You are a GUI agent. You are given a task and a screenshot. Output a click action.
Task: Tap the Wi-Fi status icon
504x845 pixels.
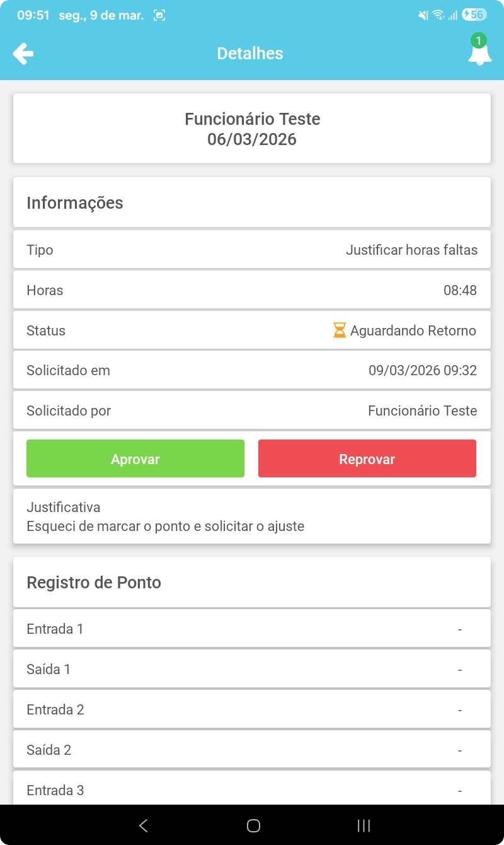click(x=438, y=15)
